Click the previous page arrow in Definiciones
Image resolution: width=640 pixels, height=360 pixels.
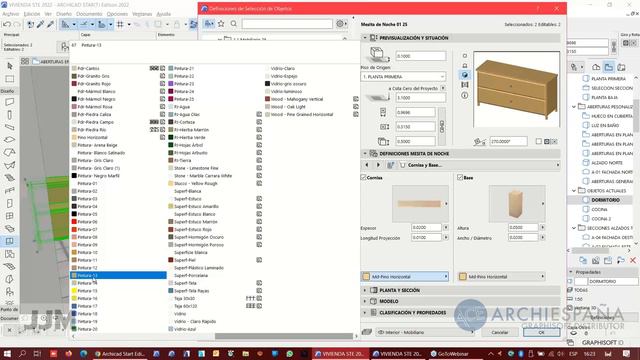(367, 165)
